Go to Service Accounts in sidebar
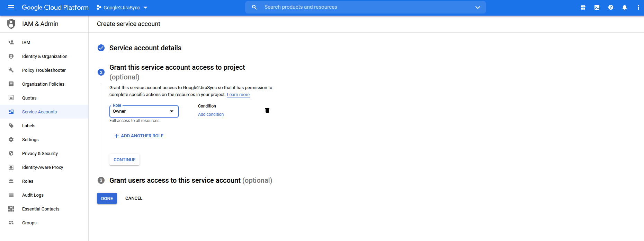Screen dimensions: 644x241 tap(39, 112)
